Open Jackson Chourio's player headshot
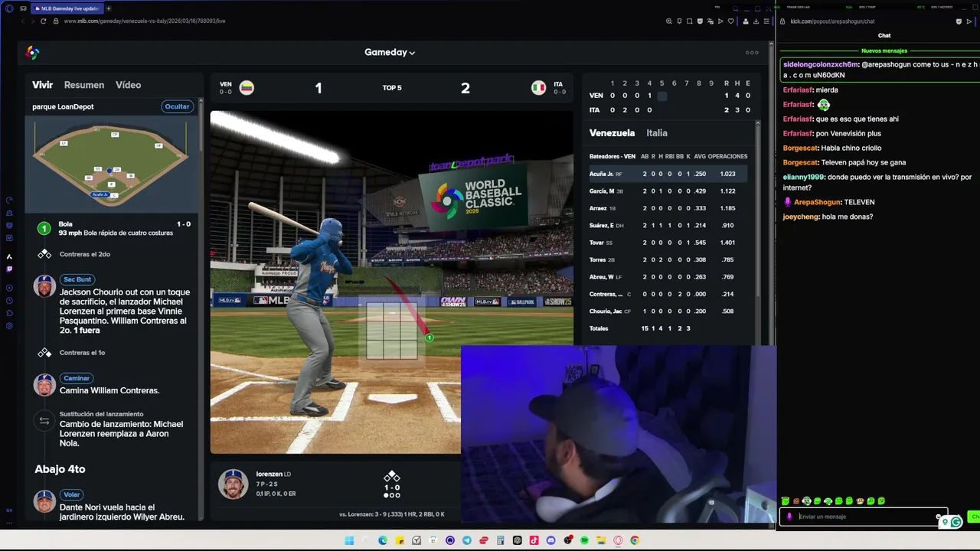Screen dimensions: 980x551 pos(44,286)
